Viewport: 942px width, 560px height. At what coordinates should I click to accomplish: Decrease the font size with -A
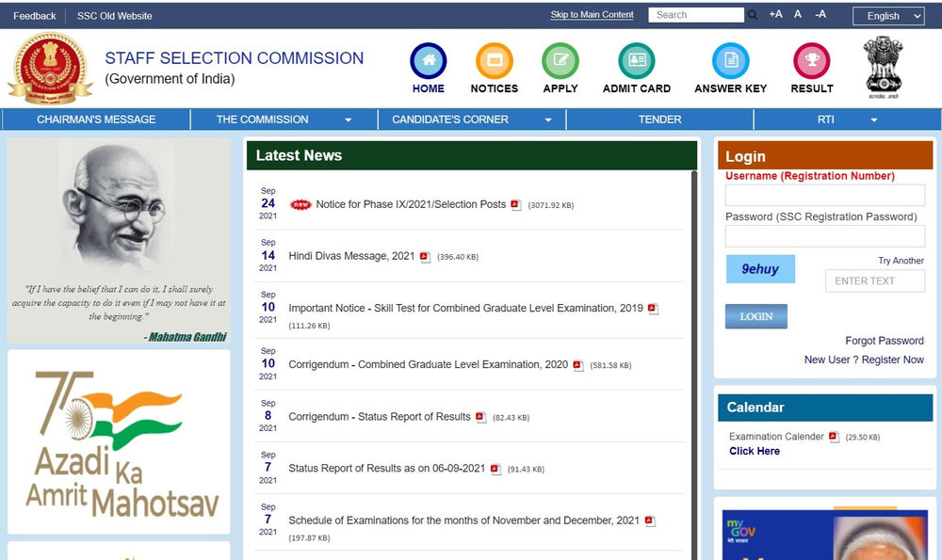coord(820,14)
